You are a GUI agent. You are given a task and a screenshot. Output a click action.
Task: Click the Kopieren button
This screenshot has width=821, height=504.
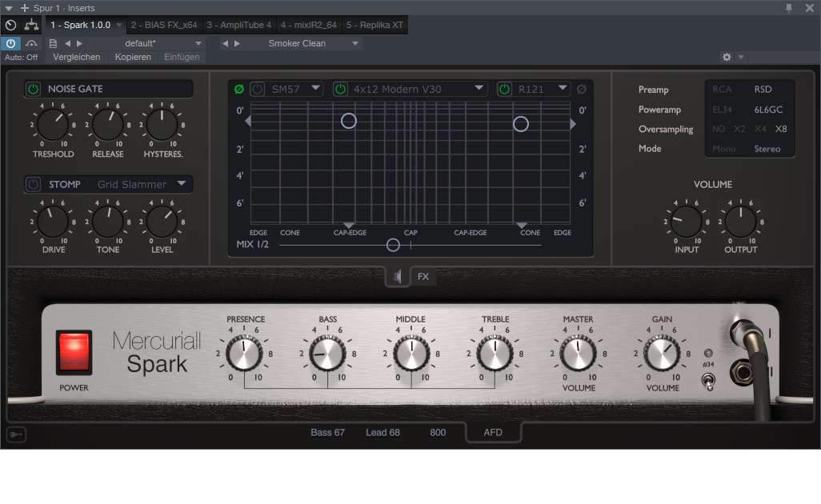133,57
